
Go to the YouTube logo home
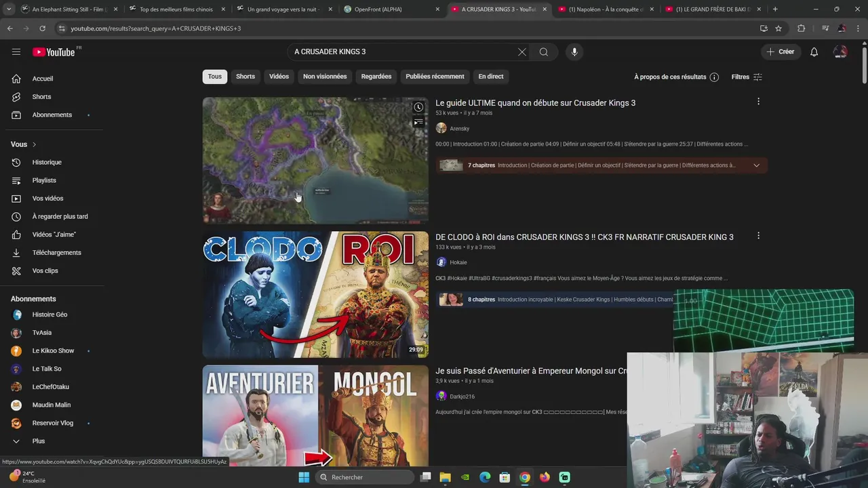[54, 52]
